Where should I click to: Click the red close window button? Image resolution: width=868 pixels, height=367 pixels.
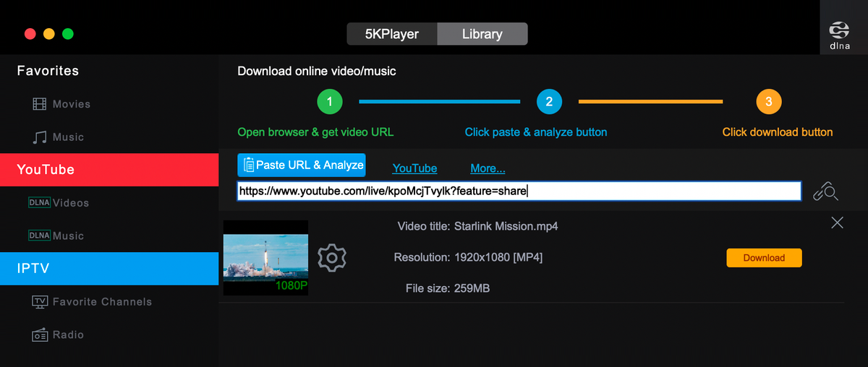[30, 34]
